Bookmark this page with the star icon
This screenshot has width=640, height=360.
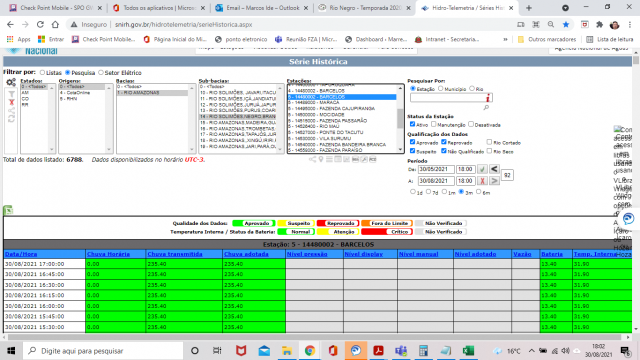(566, 24)
